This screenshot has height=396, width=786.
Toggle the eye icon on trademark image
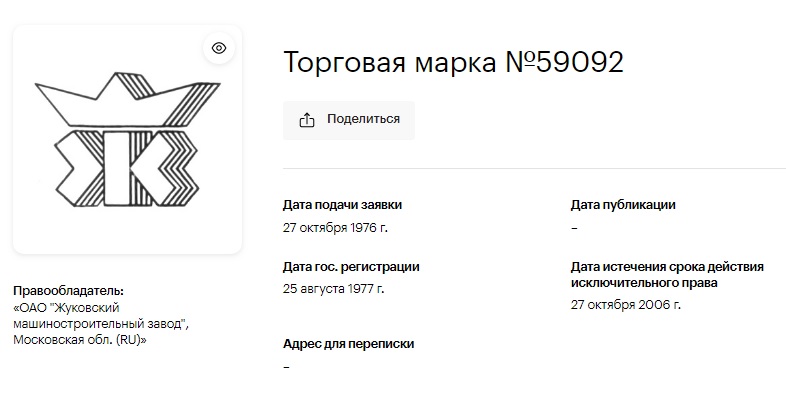pos(219,48)
